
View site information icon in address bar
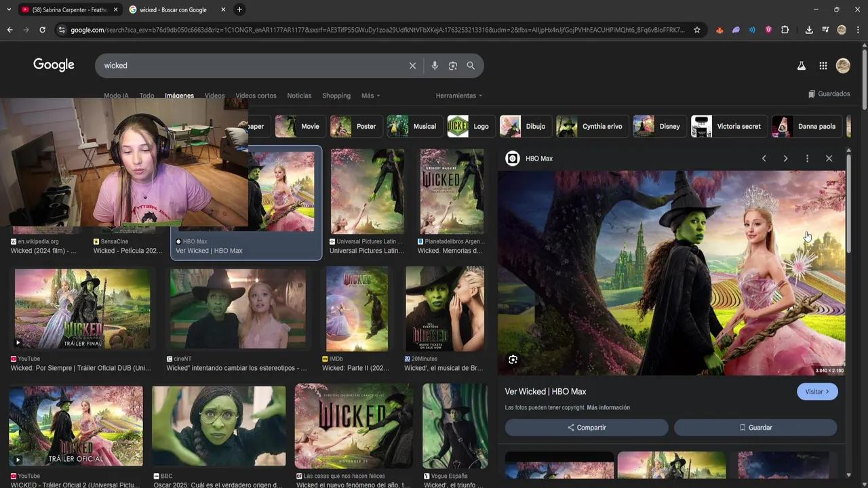click(62, 30)
